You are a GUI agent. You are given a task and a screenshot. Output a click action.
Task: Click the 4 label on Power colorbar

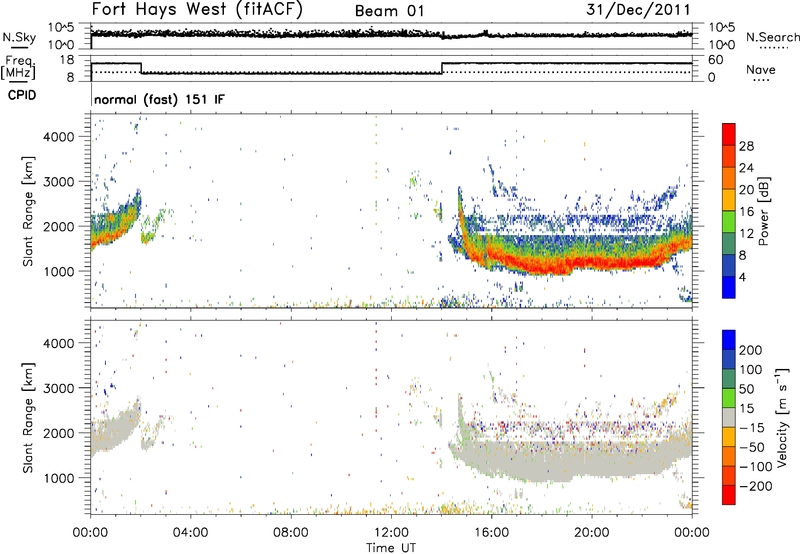(742, 277)
